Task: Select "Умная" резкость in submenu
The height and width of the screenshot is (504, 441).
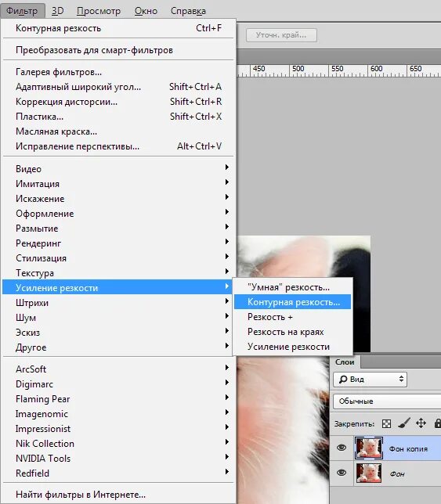Action: (x=292, y=287)
